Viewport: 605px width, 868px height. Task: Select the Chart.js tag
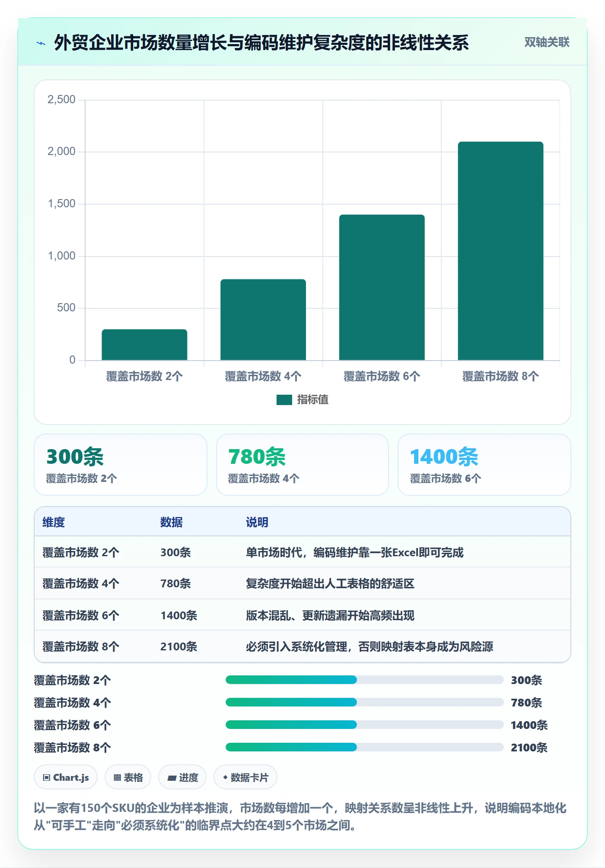pos(66,777)
